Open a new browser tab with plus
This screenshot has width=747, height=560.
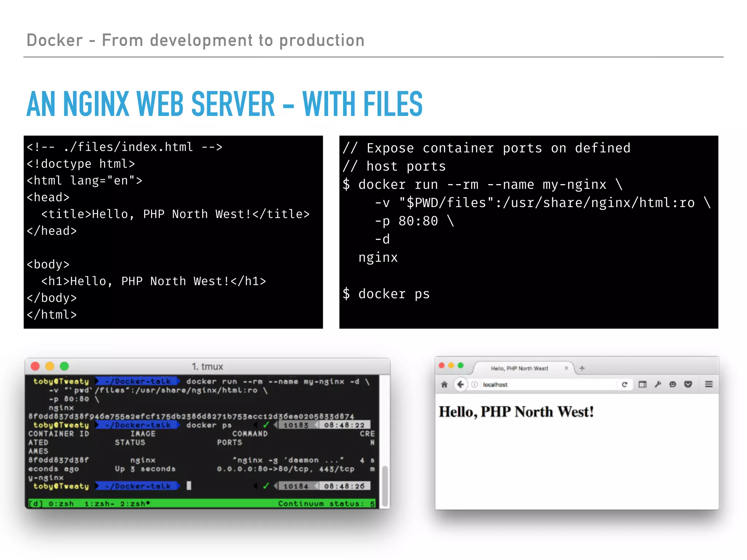(x=582, y=368)
